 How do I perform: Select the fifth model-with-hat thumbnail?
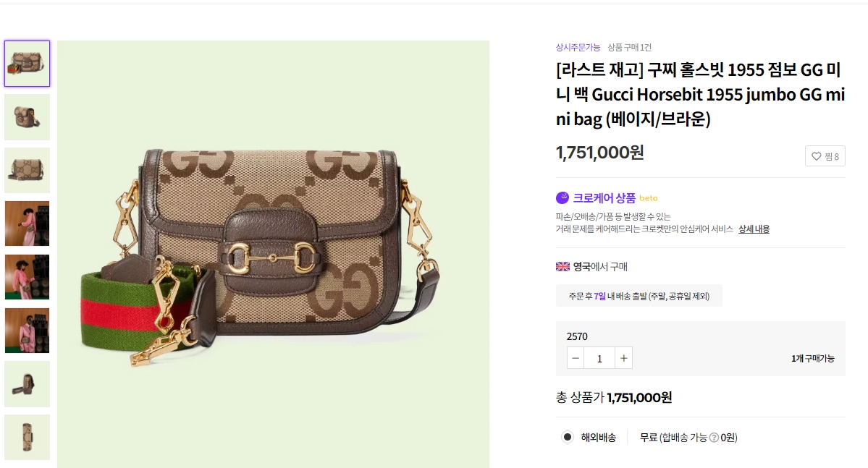click(x=27, y=277)
